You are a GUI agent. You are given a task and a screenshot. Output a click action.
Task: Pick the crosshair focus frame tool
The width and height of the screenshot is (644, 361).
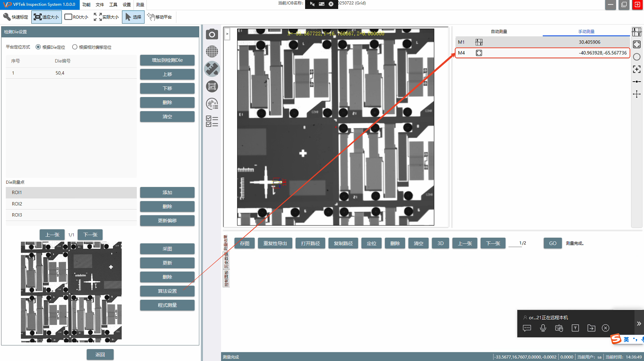(636, 69)
